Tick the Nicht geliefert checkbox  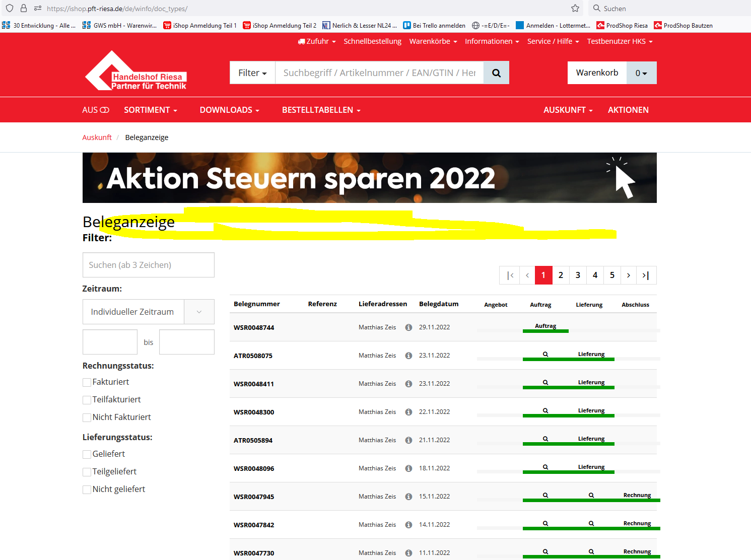87,489
